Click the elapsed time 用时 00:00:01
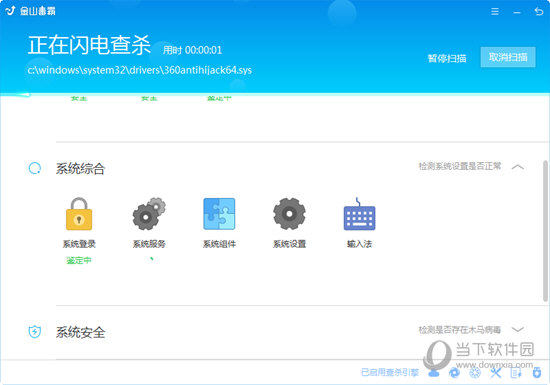Screen dimensions: 550x385 point(192,50)
